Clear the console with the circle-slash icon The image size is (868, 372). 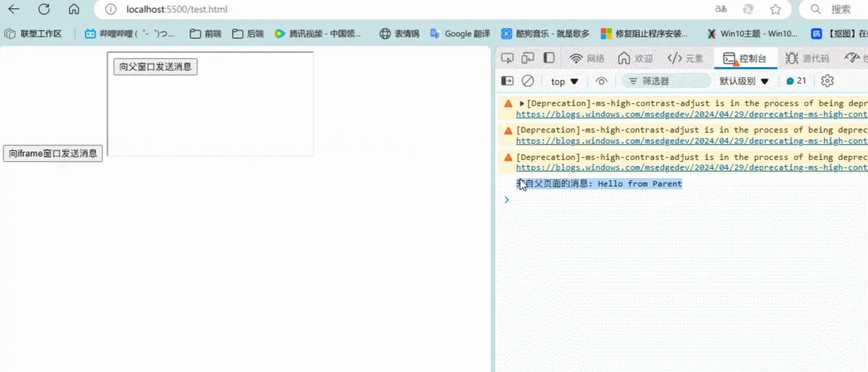528,81
